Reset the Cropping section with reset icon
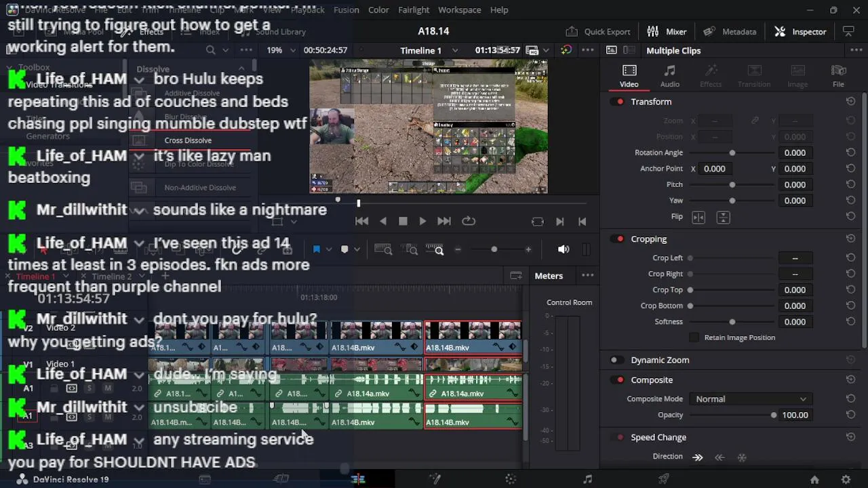The height and width of the screenshot is (488, 868). pyautogui.click(x=850, y=239)
